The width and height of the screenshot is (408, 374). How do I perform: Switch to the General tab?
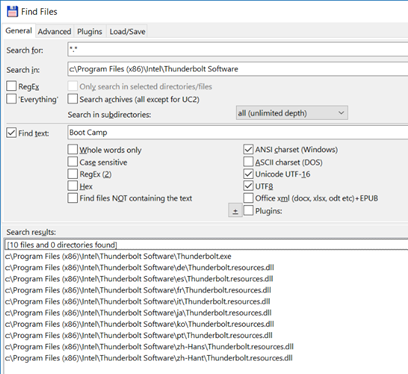point(19,31)
